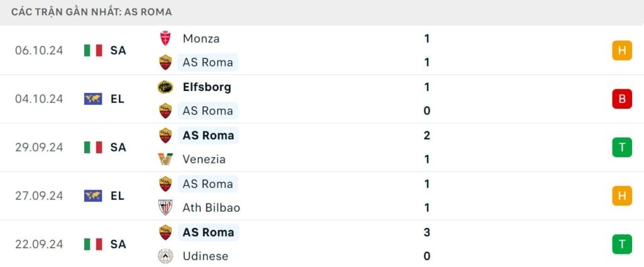Click the yellow H badge for Ath Bilbao match
This screenshot has height=267, width=644.
pos(621,195)
